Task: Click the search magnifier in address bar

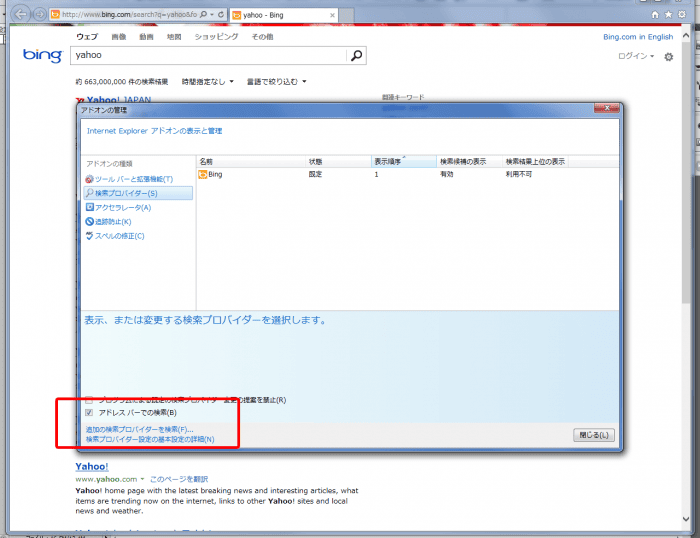Action: (204, 14)
